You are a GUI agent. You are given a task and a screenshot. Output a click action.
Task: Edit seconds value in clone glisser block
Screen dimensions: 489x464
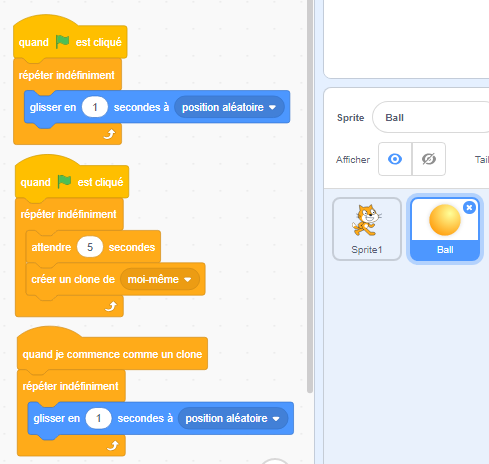98,418
